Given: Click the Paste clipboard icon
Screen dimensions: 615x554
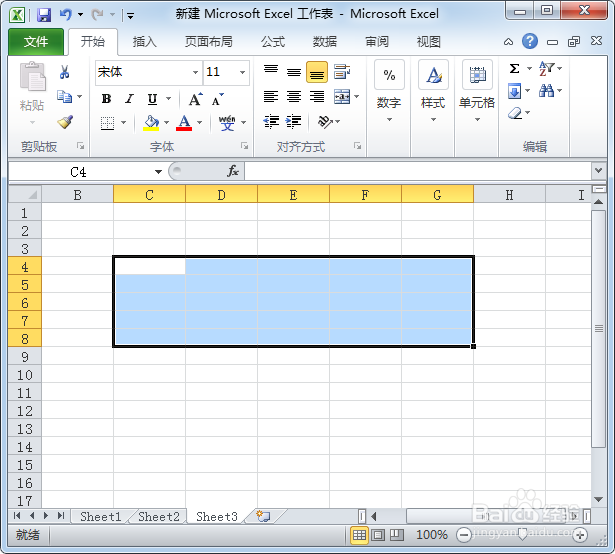Looking at the screenshot, I should point(32,77).
